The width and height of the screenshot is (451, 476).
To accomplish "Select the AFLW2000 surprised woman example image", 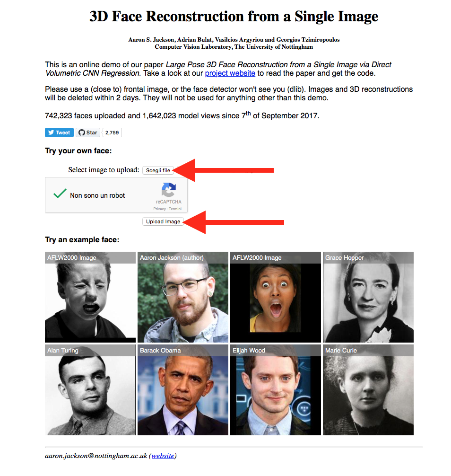I will (276, 297).
